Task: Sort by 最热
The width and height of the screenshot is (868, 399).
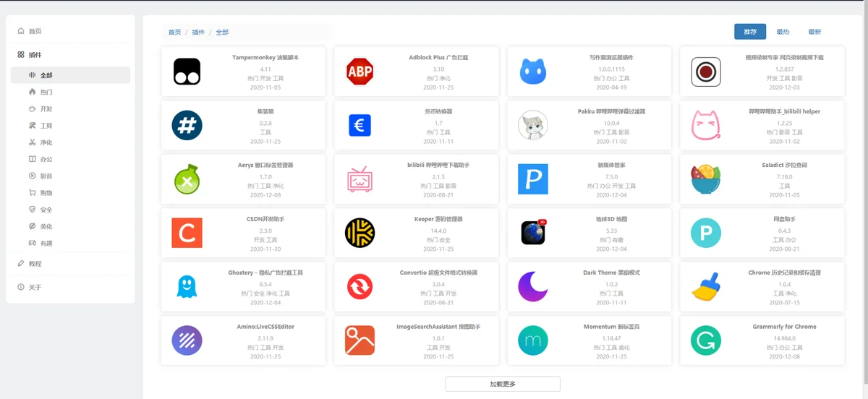Action: 783,32
